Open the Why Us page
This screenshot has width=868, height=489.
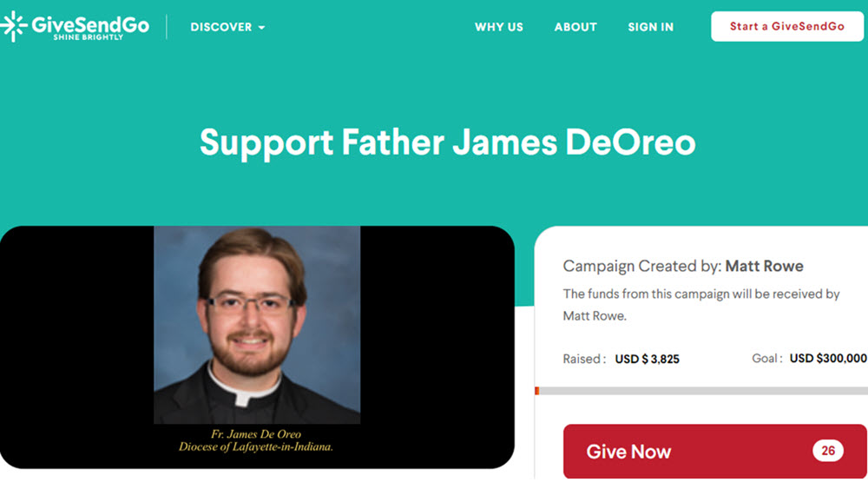(x=499, y=27)
